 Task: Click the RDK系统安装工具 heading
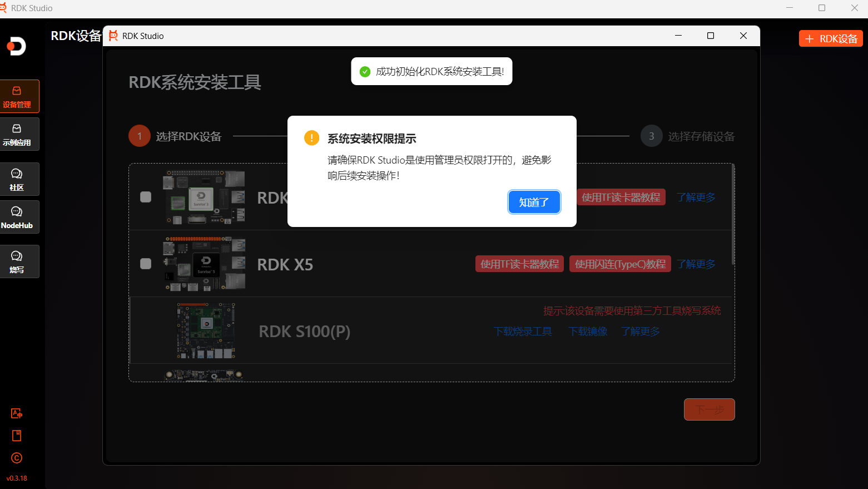pos(195,82)
